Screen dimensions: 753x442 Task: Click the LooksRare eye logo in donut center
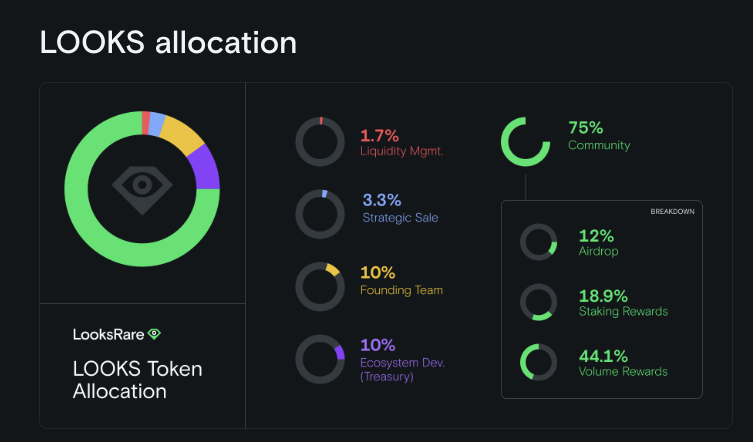click(x=142, y=187)
